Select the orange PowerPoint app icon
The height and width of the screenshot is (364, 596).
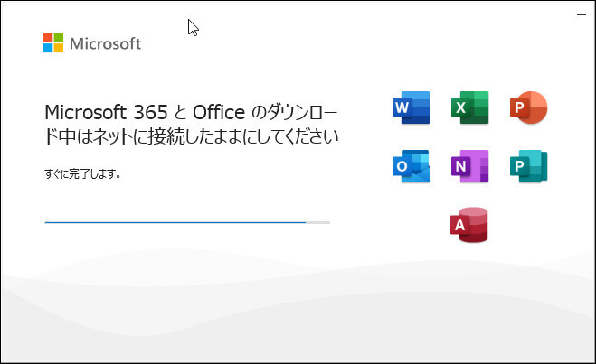pyautogui.click(x=528, y=107)
